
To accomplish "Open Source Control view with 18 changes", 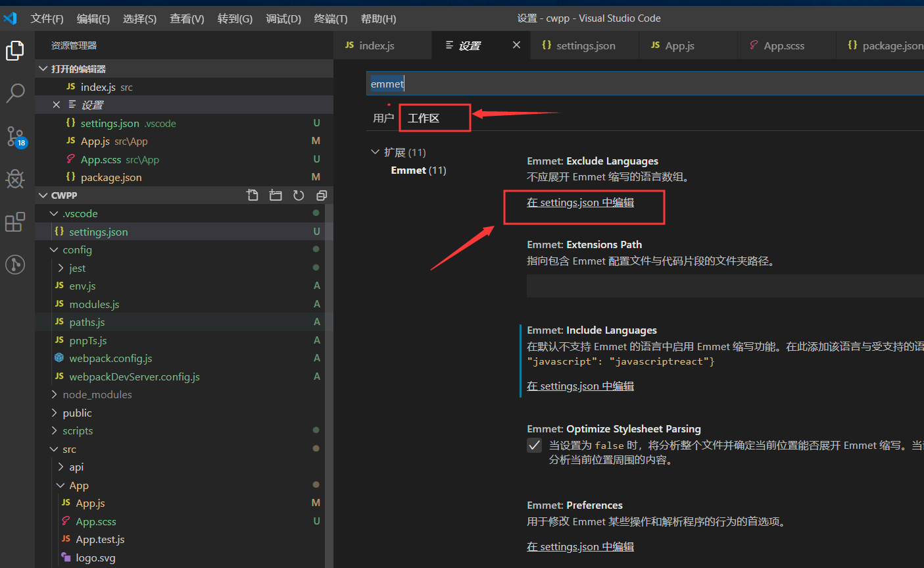I will pyautogui.click(x=16, y=137).
